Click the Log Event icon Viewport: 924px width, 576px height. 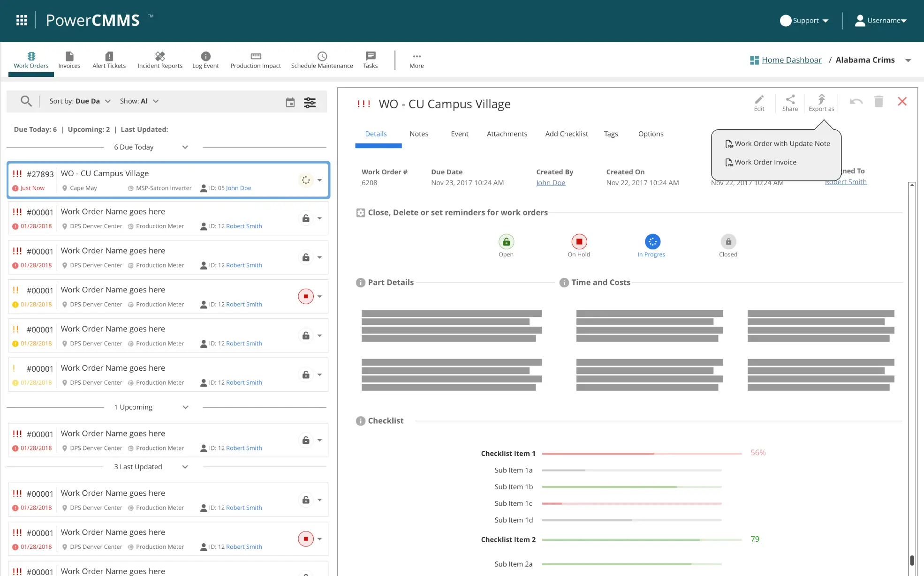point(205,60)
